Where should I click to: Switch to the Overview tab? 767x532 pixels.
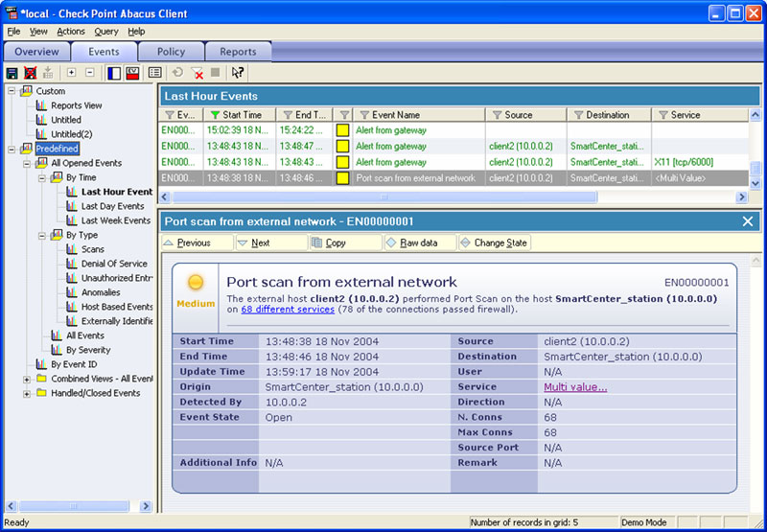(36, 52)
